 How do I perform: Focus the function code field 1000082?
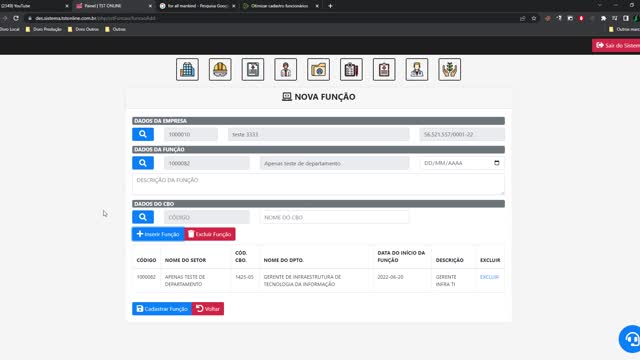pyautogui.click(x=207, y=163)
